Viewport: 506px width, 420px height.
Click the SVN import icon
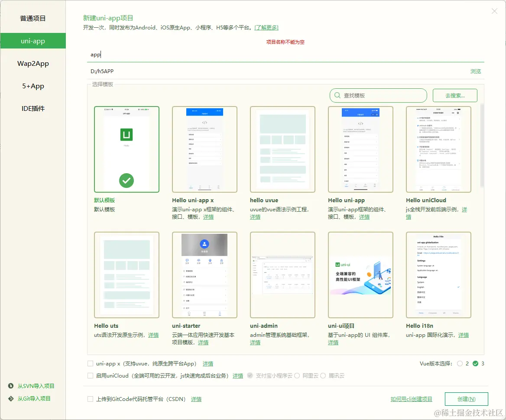11,386
